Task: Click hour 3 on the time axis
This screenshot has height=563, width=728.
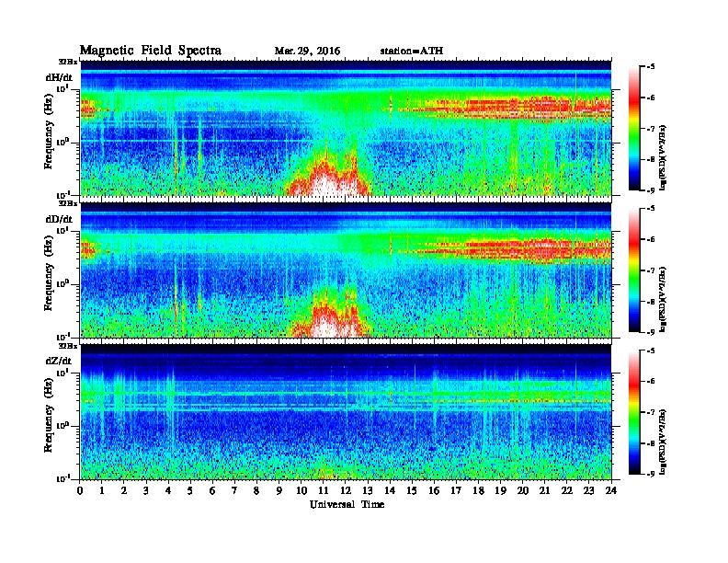Action: pyautogui.click(x=146, y=491)
